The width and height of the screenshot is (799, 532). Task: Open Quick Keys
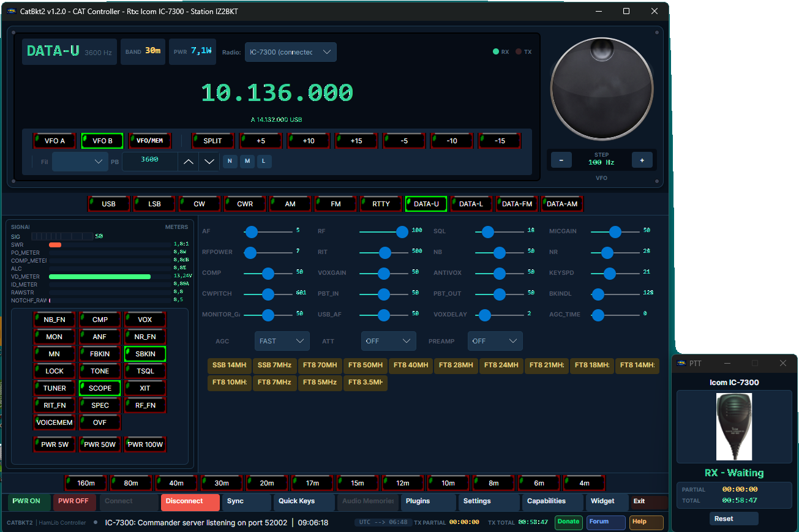pos(304,503)
